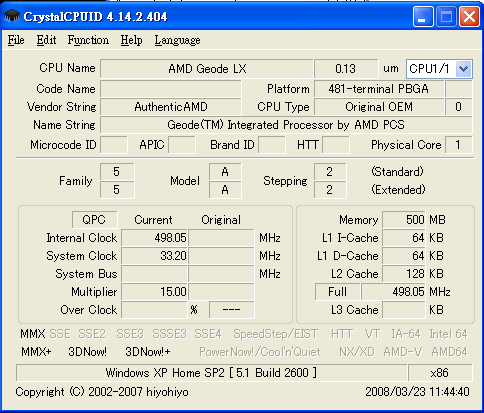Image resolution: width=484 pixels, height=413 pixels.
Task: Open the File menu
Action: coord(16,40)
